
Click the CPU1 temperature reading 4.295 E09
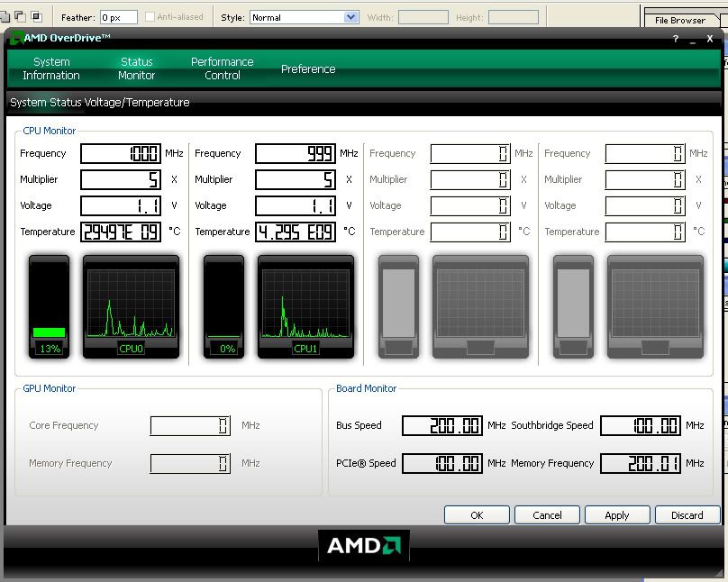pos(296,232)
